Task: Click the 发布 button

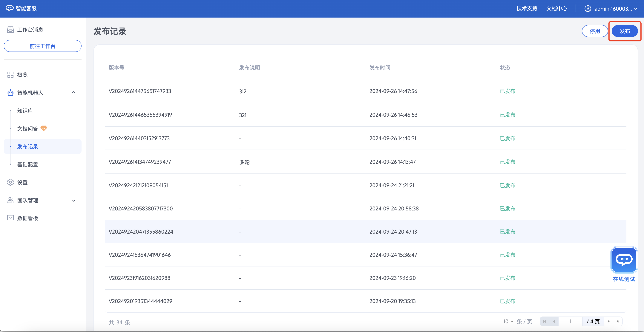Action: pos(625,31)
